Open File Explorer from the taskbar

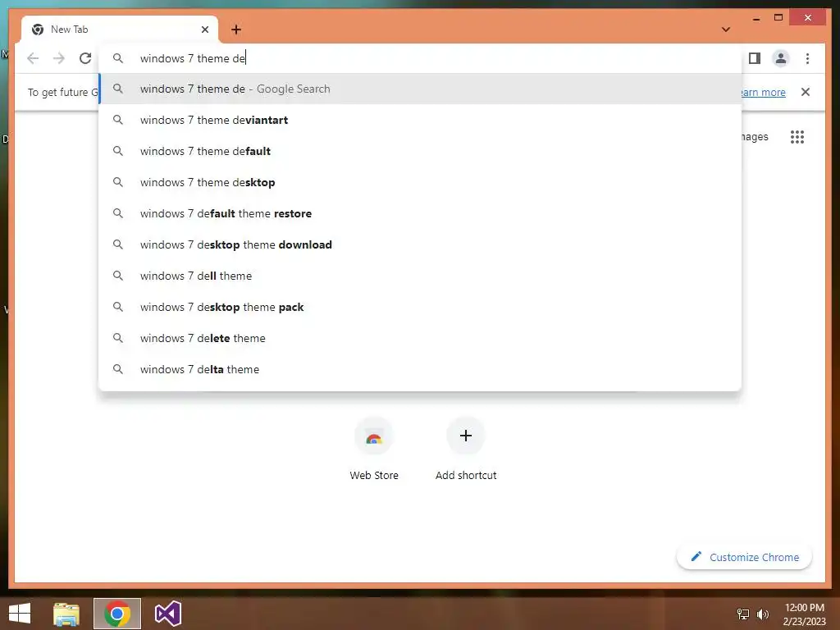pyautogui.click(x=66, y=614)
